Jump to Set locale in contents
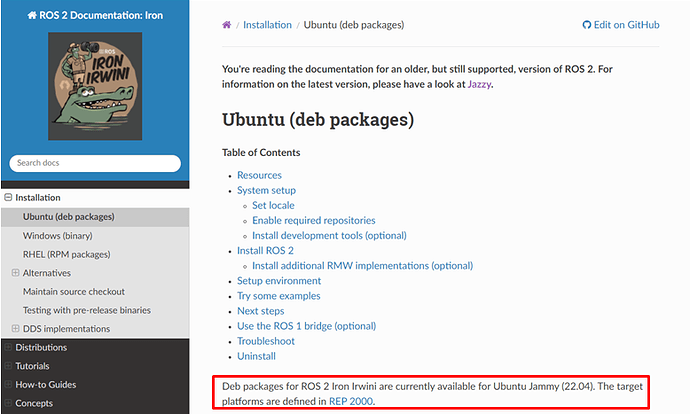The height and width of the screenshot is (414, 690). click(x=273, y=205)
